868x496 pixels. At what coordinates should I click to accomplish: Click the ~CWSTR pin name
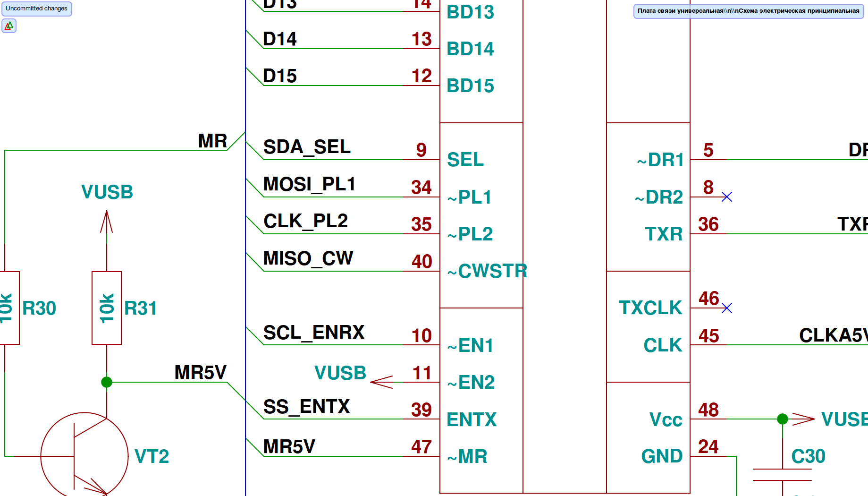pyautogui.click(x=487, y=271)
